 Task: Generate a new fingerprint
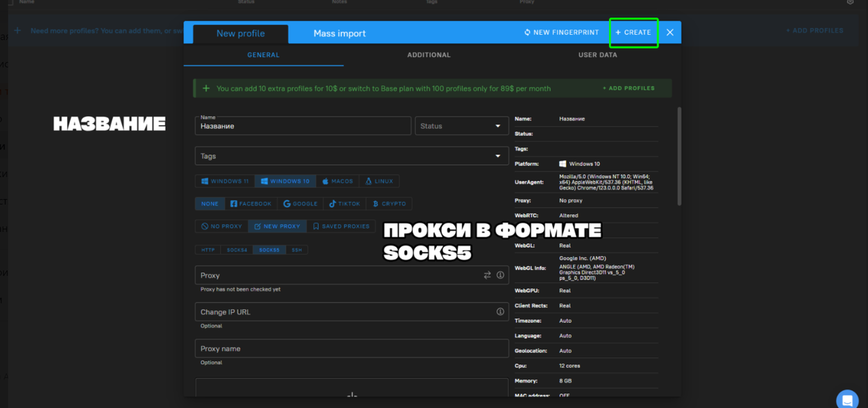[562, 33]
